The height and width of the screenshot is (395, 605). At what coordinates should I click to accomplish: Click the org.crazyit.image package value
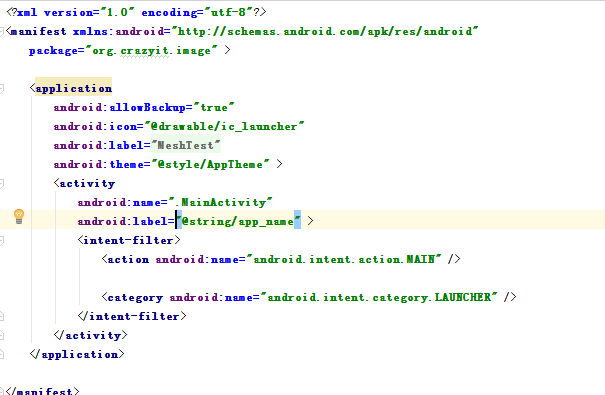[x=151, y=51]
